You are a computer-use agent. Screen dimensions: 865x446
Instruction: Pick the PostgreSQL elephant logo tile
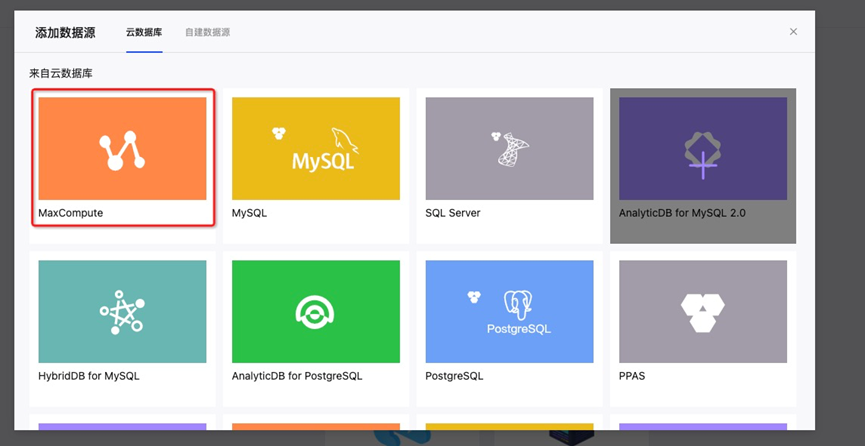(509, 311)
